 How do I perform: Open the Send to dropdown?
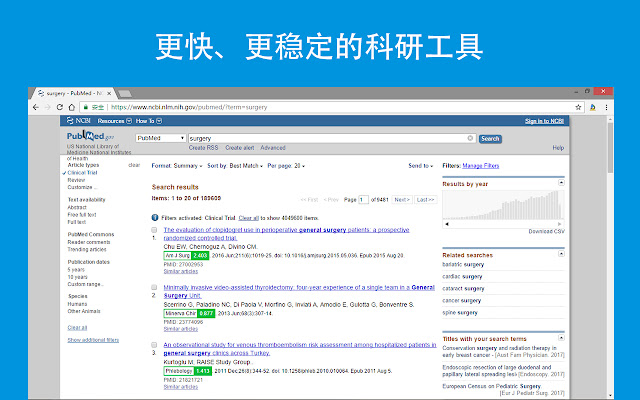420,166
